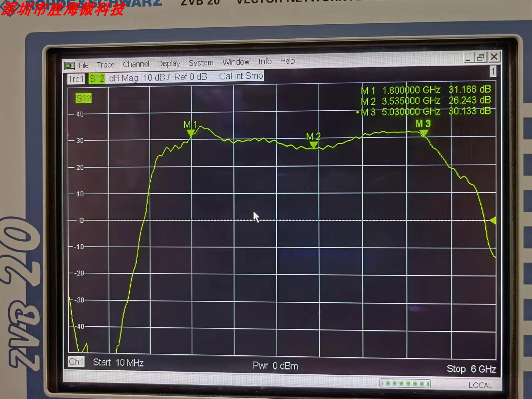Click the Pwr 0 dBm power field
The image size is (532, 399).
pyautogui.click(x=275, y=366)
